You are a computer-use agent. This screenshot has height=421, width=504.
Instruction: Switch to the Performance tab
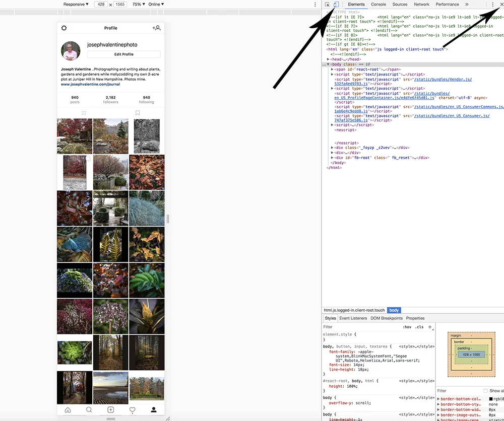pyautogui.click(x=447, y=5)
